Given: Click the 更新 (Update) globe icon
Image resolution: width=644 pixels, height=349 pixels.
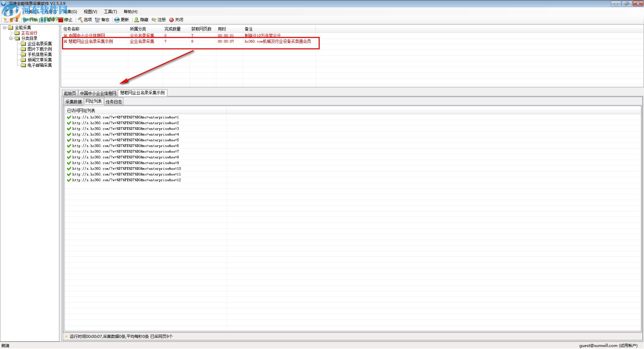Looking at the screenshot, I should [117, 20].
